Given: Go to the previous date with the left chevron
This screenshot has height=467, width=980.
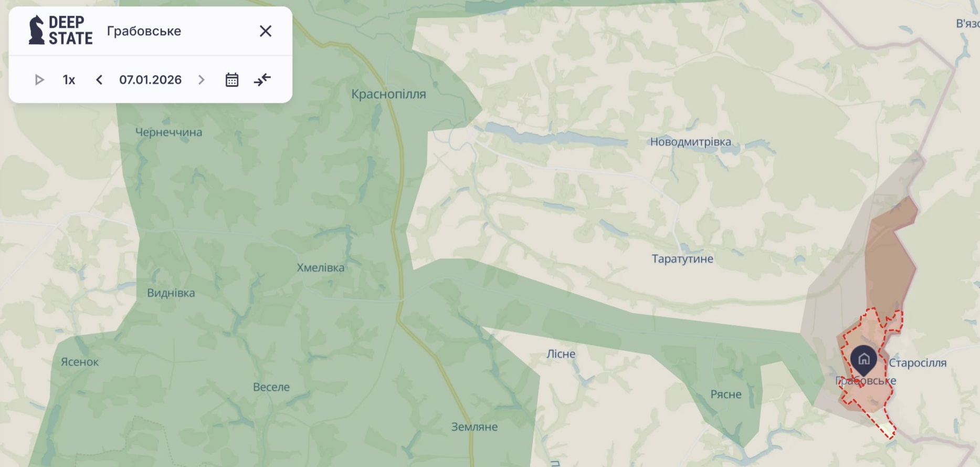Looking at the screenshot, I should (99, 80).
